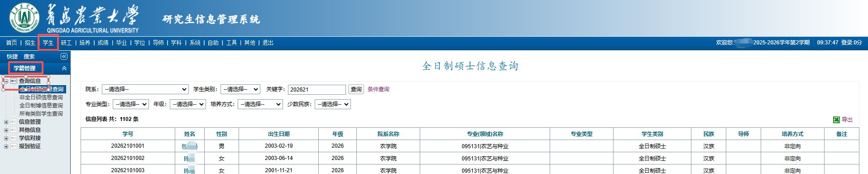Click student number 20262101003
Viewport: 868px width, 174px height.
128,170
